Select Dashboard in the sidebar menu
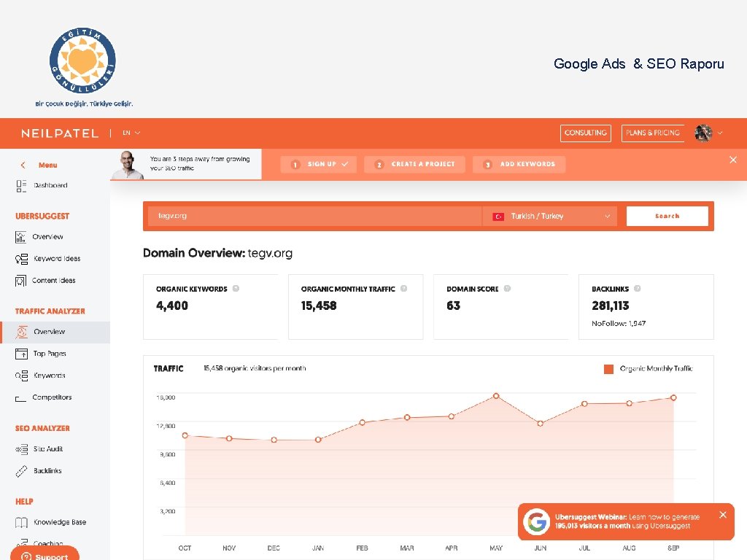The height and width of the screenshot is (560, 747). 50,186
